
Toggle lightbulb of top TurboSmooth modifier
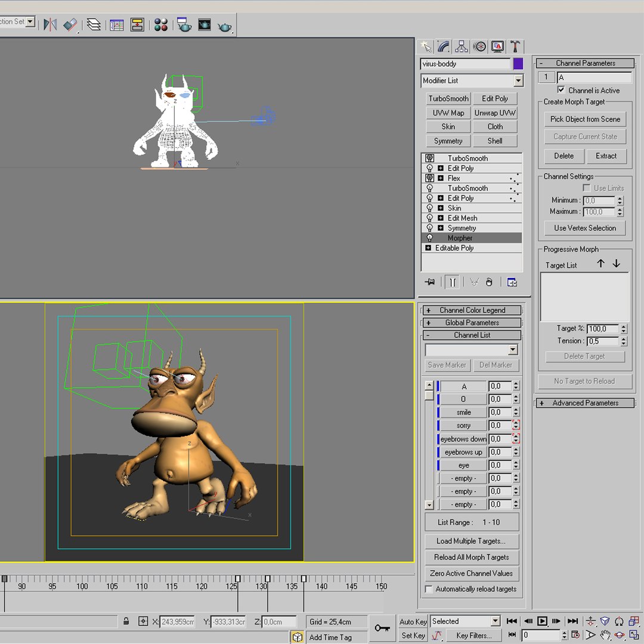coord(429,158)
